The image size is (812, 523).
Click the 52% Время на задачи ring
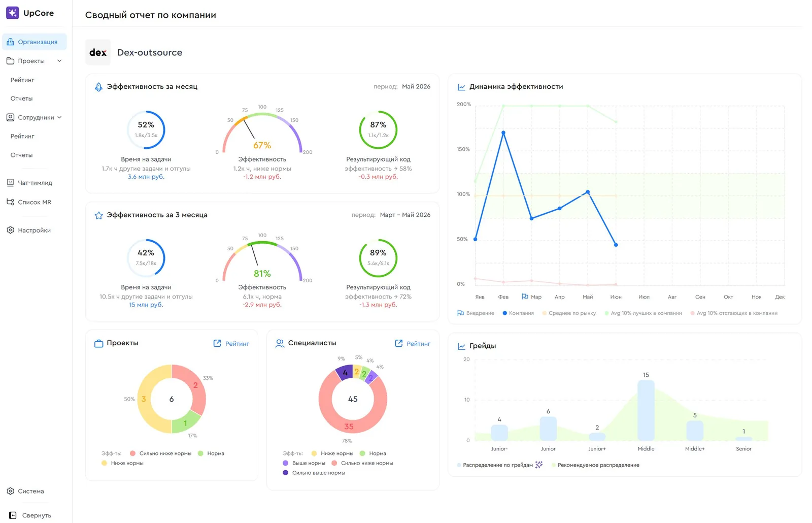(x=146, y=130)
